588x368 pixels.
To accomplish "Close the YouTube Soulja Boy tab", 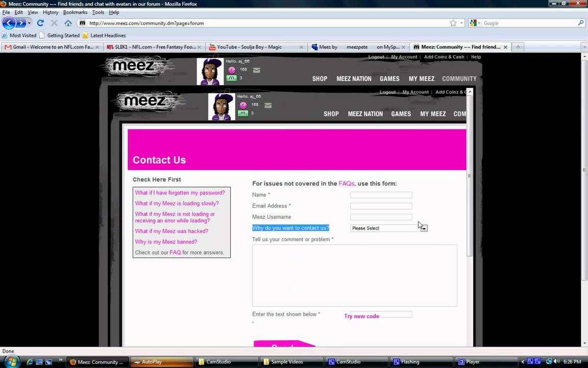I will point(301,47).
